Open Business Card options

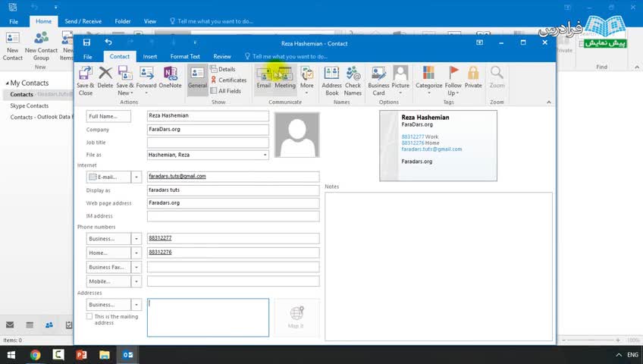coord(378,81)
